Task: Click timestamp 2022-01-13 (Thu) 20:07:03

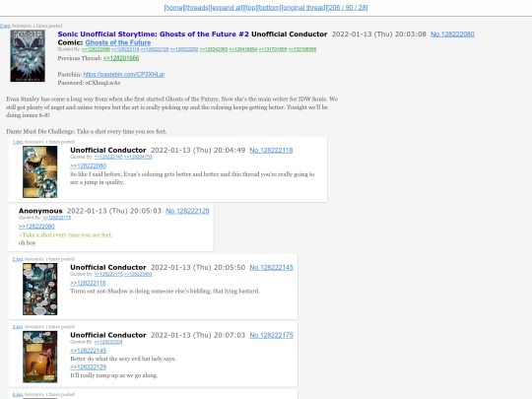Action: point(198,335)
